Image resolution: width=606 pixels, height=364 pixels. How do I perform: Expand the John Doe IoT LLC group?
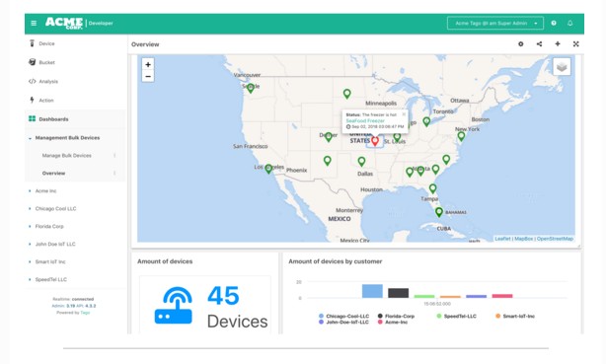30,245
